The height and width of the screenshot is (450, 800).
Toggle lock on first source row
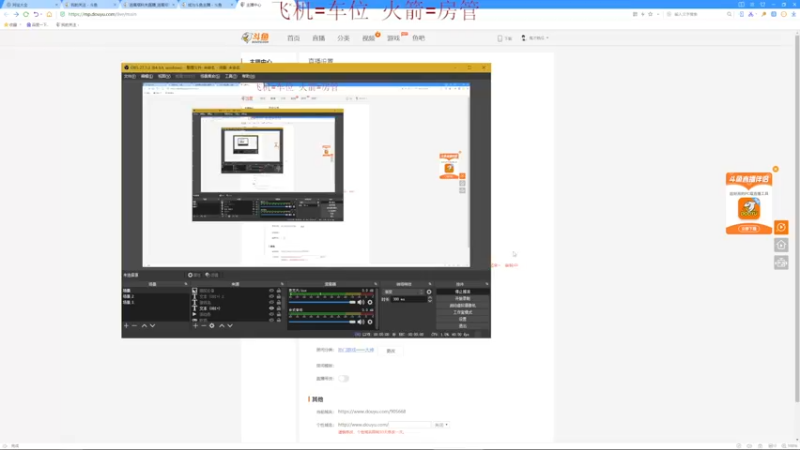[x=279, y=290]
